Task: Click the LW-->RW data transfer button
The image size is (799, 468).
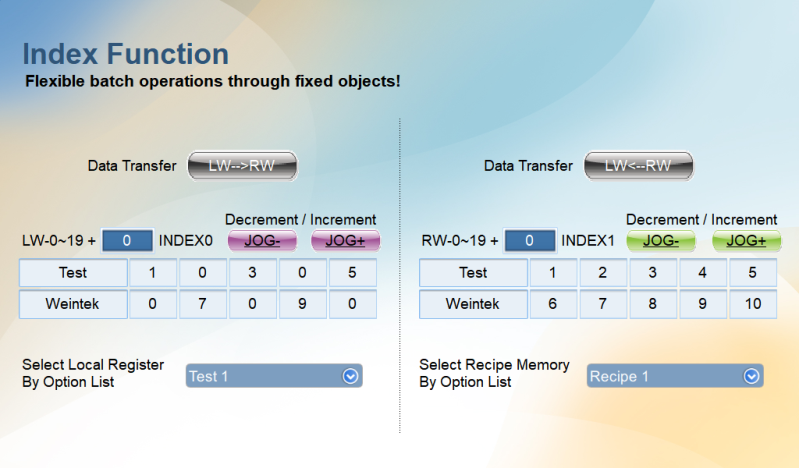Action: coord(242,166)
